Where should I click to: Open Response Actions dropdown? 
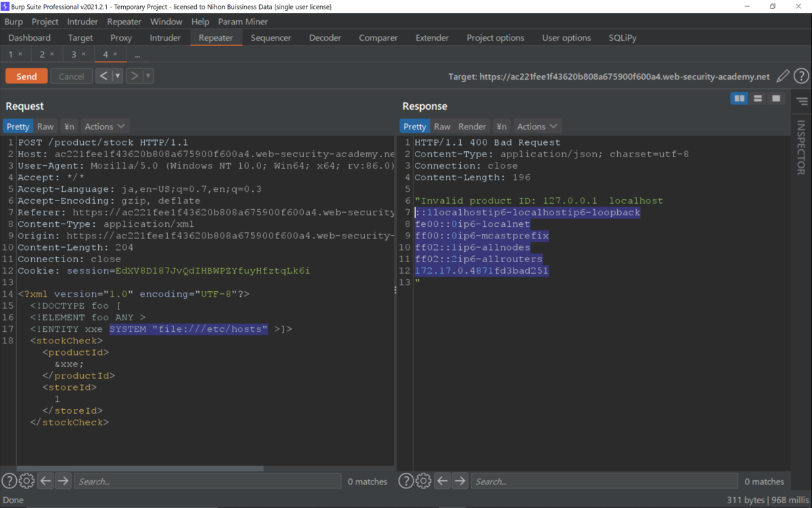537,127
